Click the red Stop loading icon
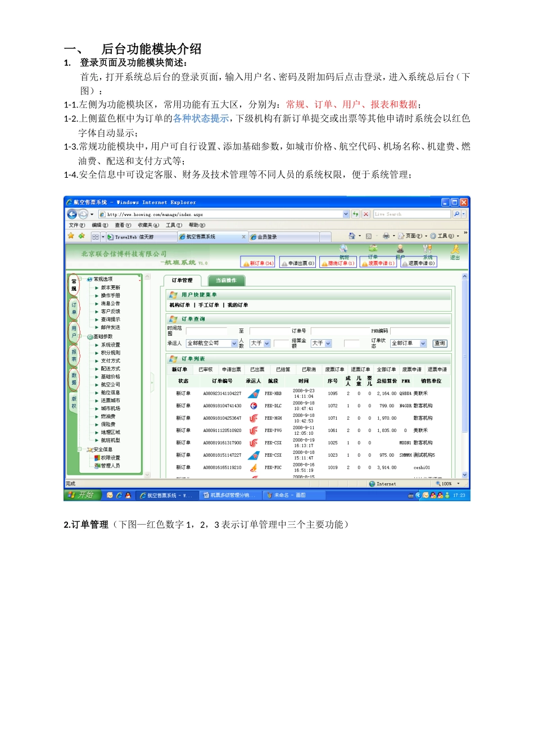This screenshot has width=534, height=756. point(366,214)
